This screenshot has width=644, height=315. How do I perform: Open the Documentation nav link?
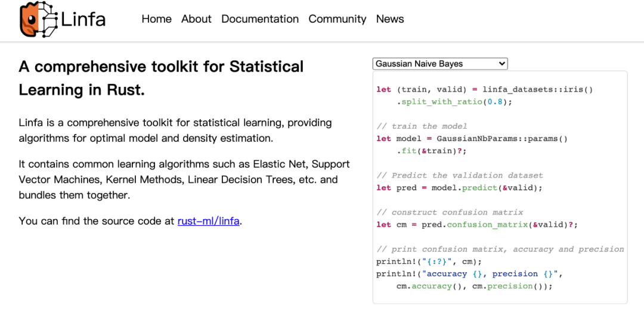(x=260, y=19)
